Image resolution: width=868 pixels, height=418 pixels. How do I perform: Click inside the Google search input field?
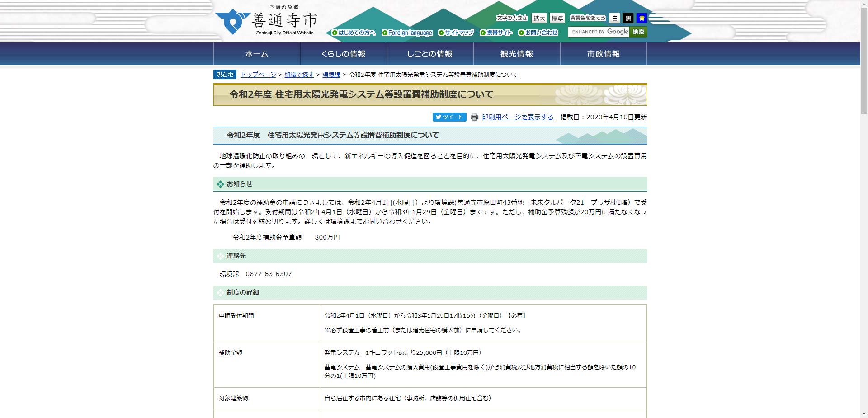tap(599, 32)
